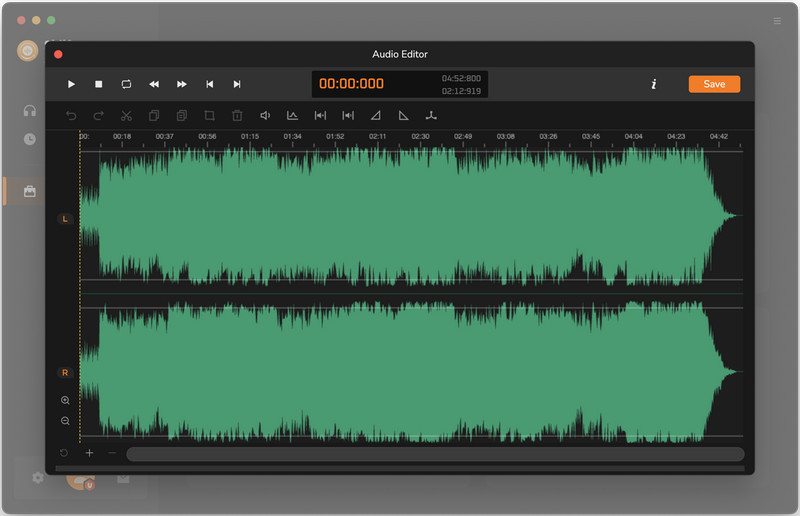800x516 pixels.
Task: Toggle loop playback
Action: click(x=126, y=84)
